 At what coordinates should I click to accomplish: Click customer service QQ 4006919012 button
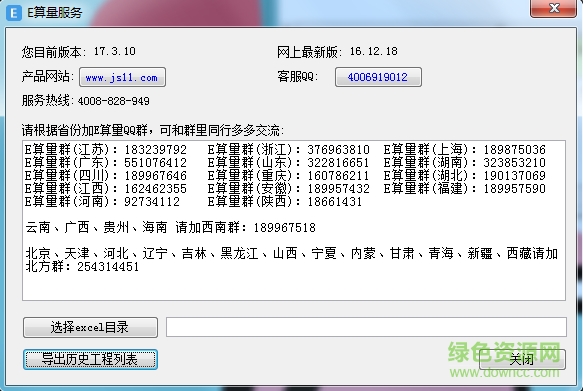tap(378, 77)
